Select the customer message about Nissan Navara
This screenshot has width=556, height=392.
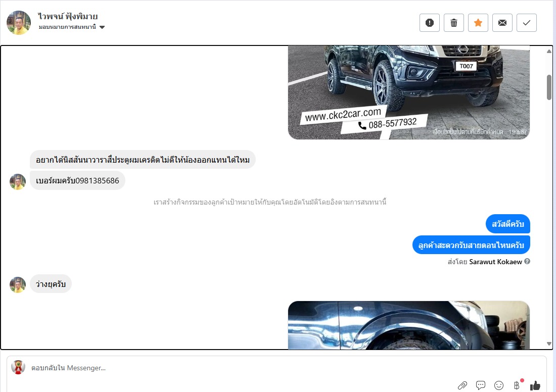tap(143, 160)
